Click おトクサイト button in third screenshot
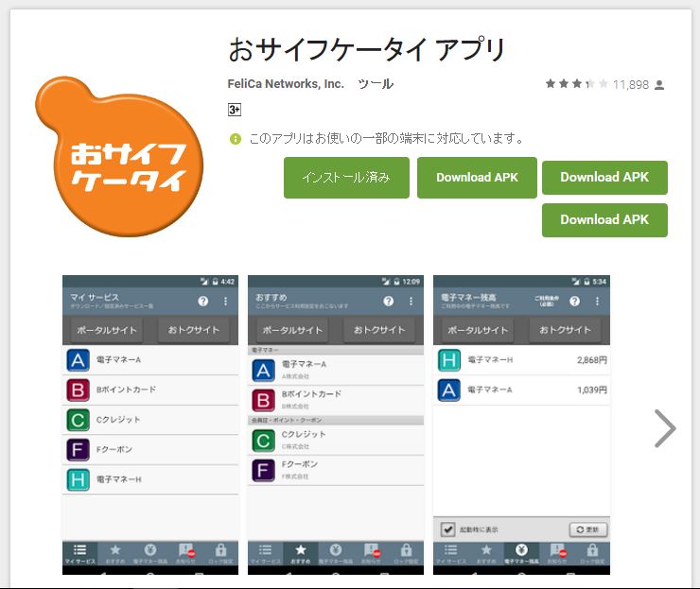Screen dimensions: 700x589 tap(565, 330)
